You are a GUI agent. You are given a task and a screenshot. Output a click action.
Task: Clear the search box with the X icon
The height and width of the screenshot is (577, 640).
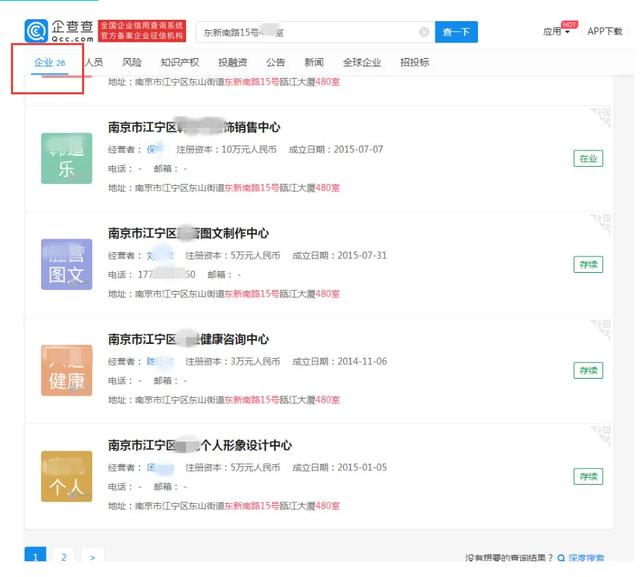(x=424, y=32)
